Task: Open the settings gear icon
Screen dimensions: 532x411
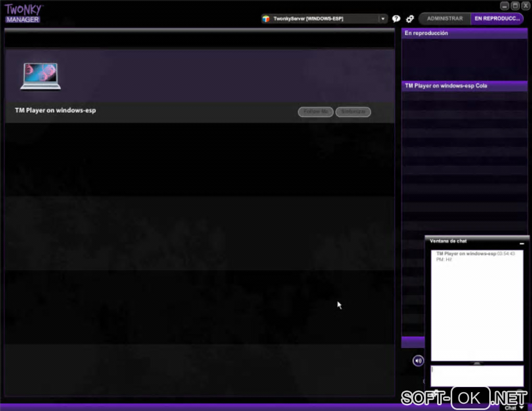Action: pos(410,19)
